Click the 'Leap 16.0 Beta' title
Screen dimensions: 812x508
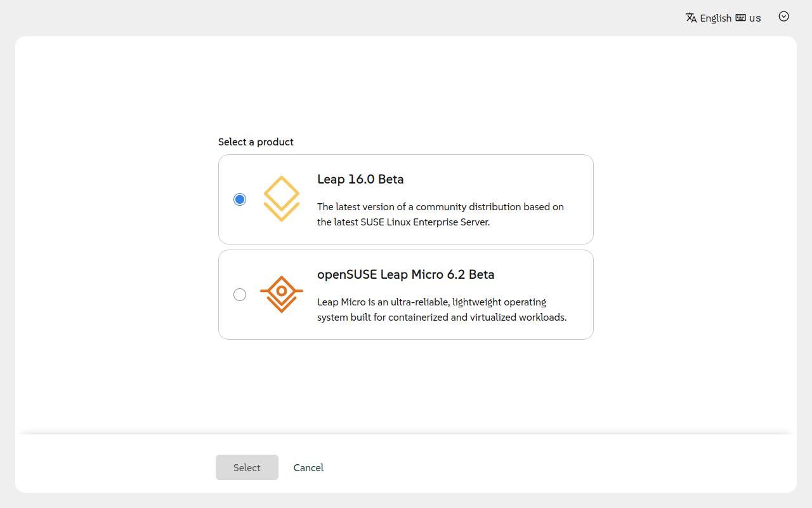[360, 179]
